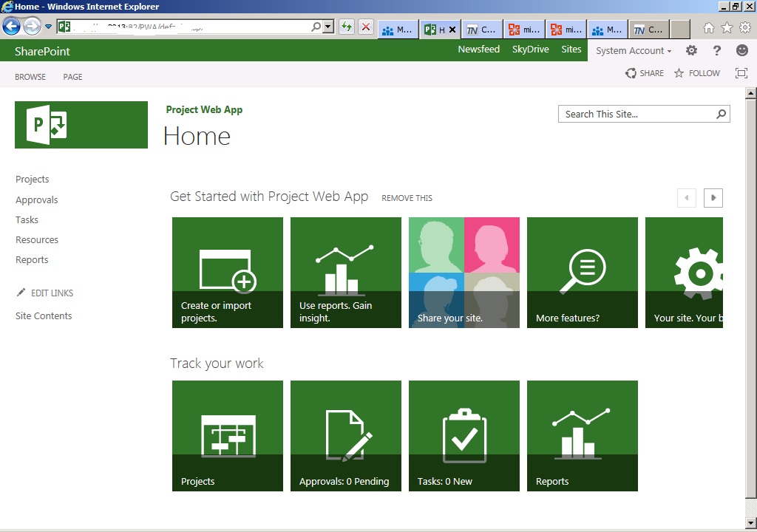Click EDIT LINKS pencil link
Viewport: 757px width, 532px height.
(x=45, y=293)
